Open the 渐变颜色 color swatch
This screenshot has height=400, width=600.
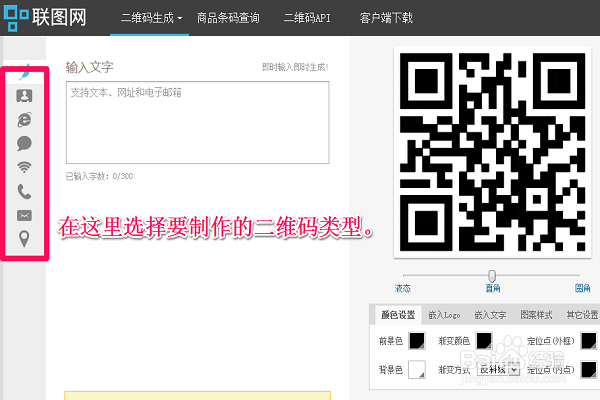coord(484,341)
